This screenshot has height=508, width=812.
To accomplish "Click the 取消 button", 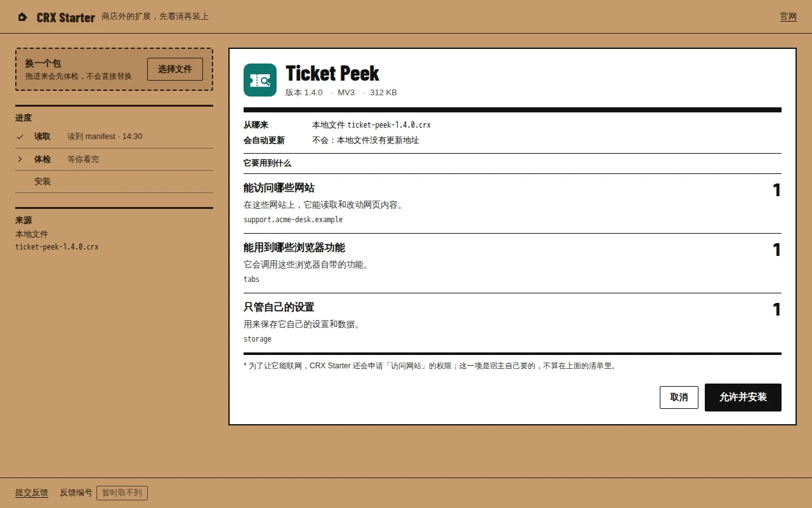I will coord(679,398).
